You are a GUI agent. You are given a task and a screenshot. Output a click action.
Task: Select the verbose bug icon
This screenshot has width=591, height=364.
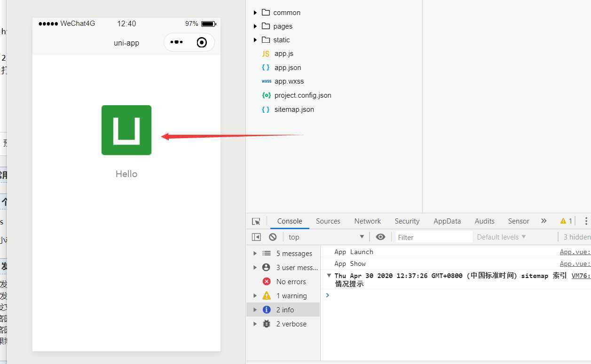tap(267, 324)
